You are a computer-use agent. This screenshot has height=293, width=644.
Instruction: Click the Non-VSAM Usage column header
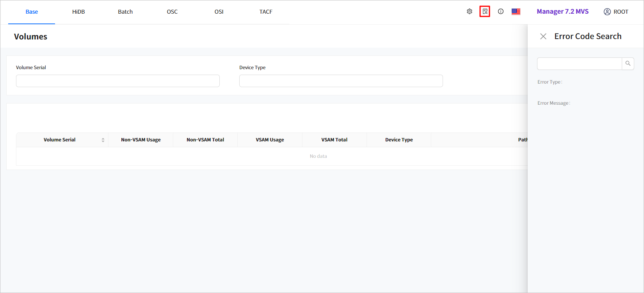click(x=141, y=140)
